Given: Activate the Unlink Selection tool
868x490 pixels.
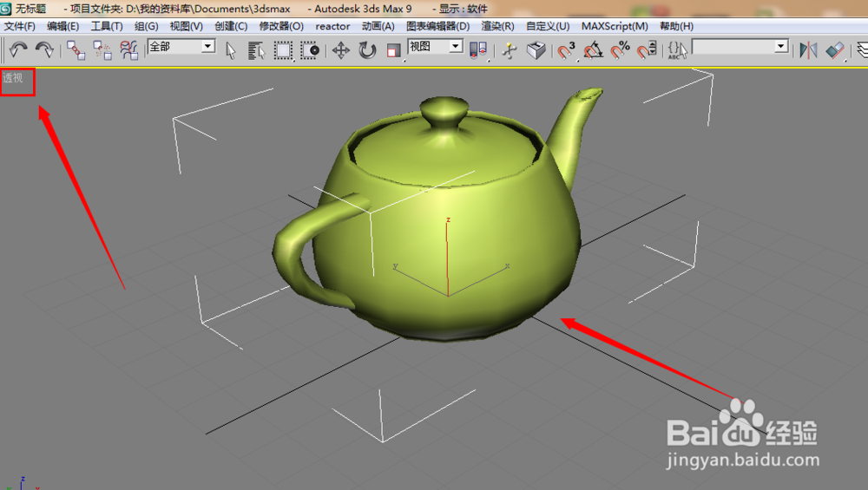Looking at the screenshot, I should click(x=102, y=50).
